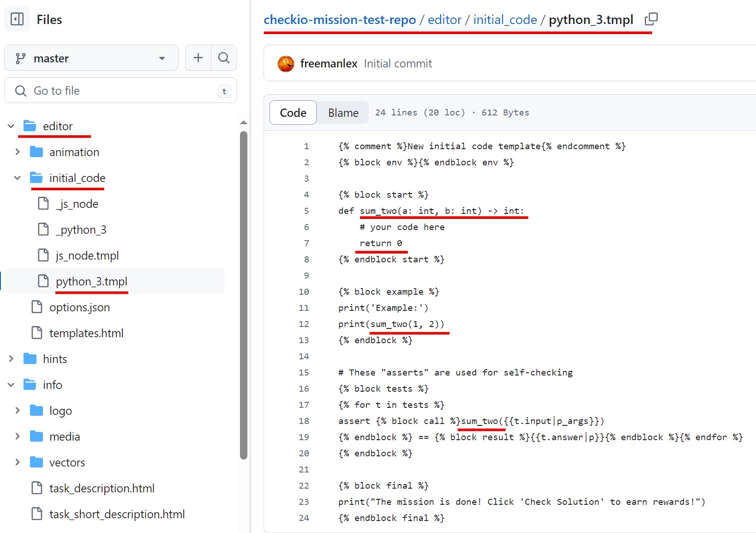Image resolution: width=756 pixels, height=533 pixels.
Task: Open templates.html file
Action: tap(86, 333)
